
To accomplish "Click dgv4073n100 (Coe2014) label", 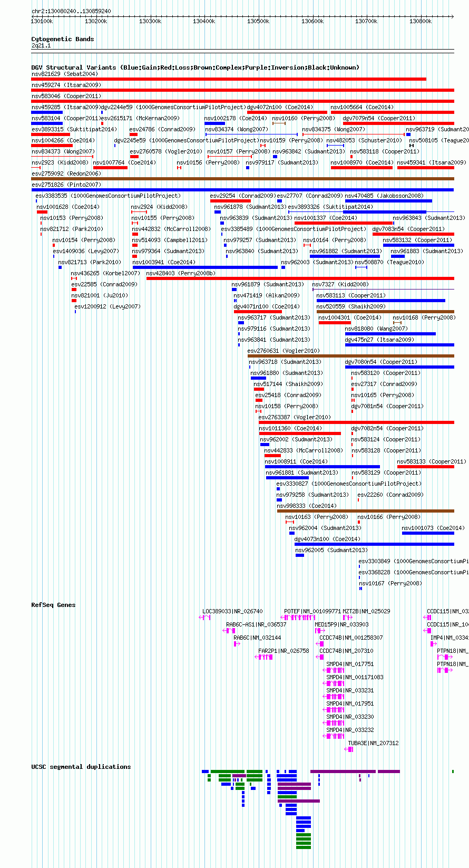I will [327, 539].
